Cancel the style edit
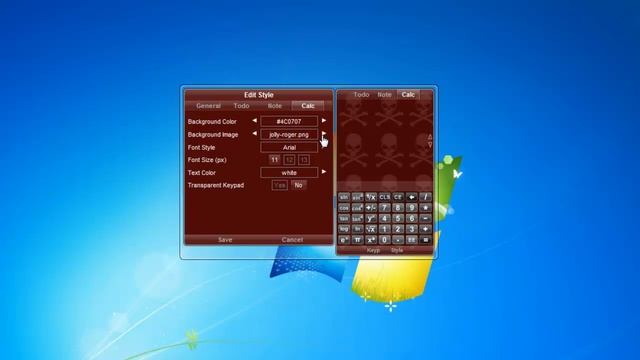The height and width of the screenshot is (360, 640). click(x=292, y=240)
